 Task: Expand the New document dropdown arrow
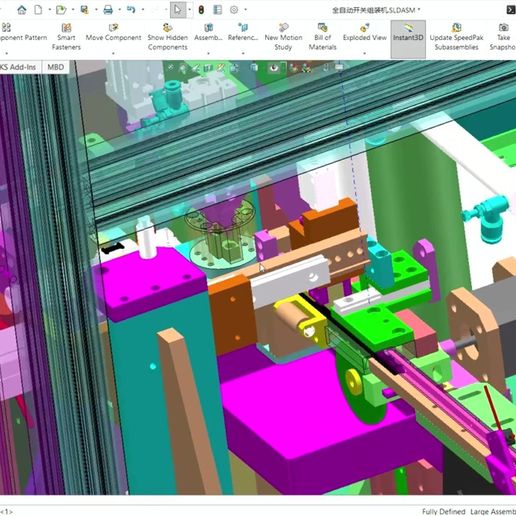(50, 10)
